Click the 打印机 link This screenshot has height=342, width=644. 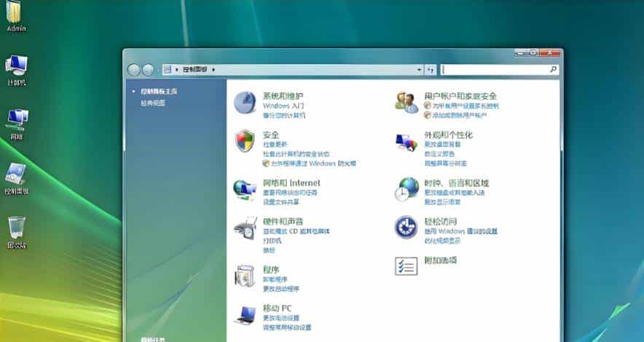272,241
